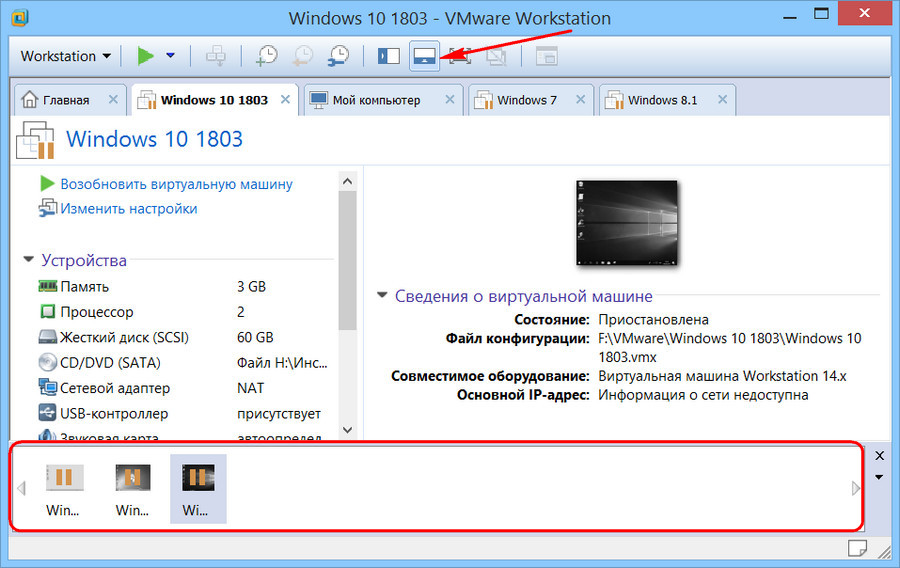
Task: Enter full screen mode icon
Action: pos(460,56)
